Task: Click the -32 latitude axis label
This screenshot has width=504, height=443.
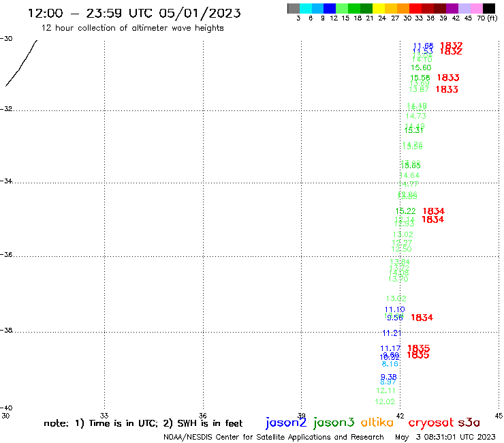Action: [x=6, y=109]
